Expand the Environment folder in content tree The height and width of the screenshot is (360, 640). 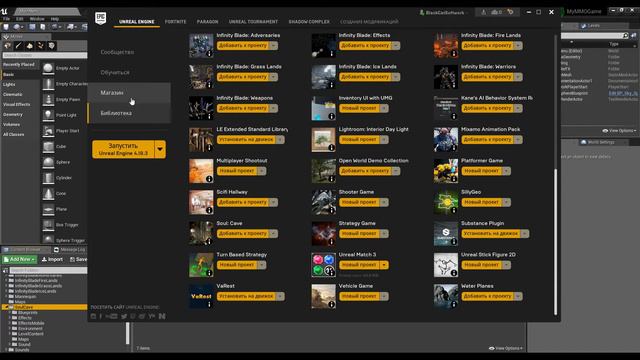click(x=10, y=328)
